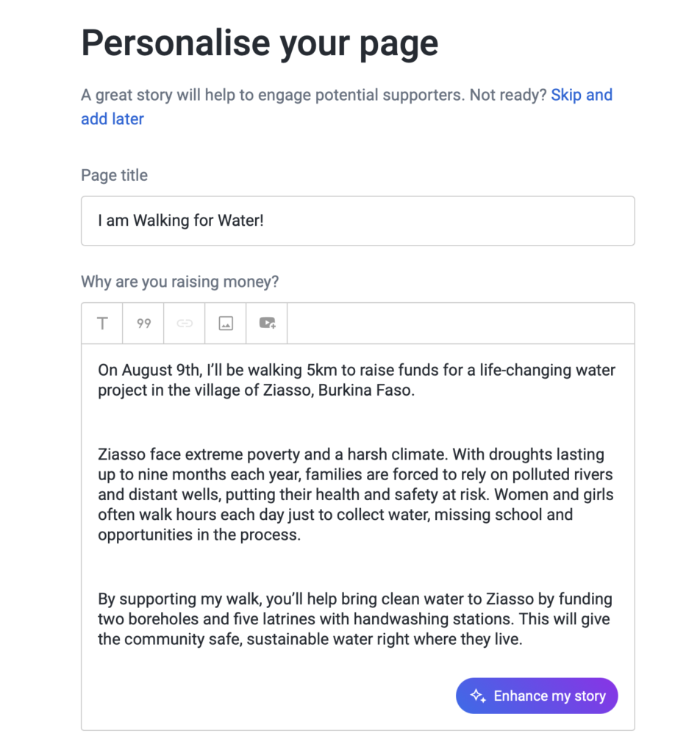Click the blank line before the last paragraph
Viewport: 700px width, 753px height.
click(x=357, y=567)
